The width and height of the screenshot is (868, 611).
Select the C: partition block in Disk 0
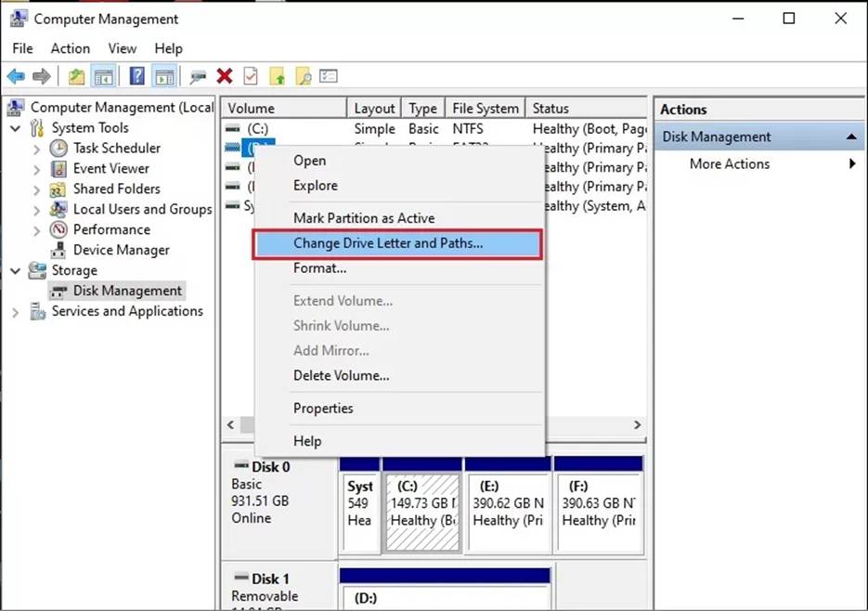pyautogui.click(x=421, y=506)
